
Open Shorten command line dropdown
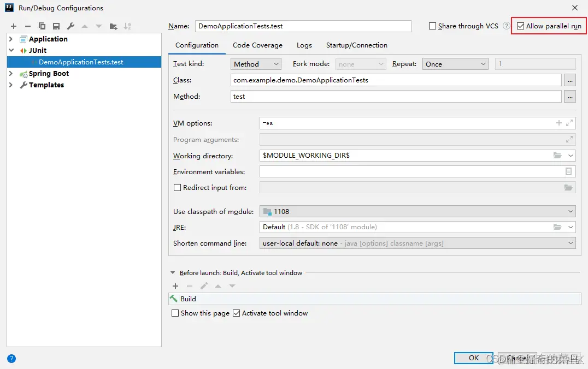418,243
